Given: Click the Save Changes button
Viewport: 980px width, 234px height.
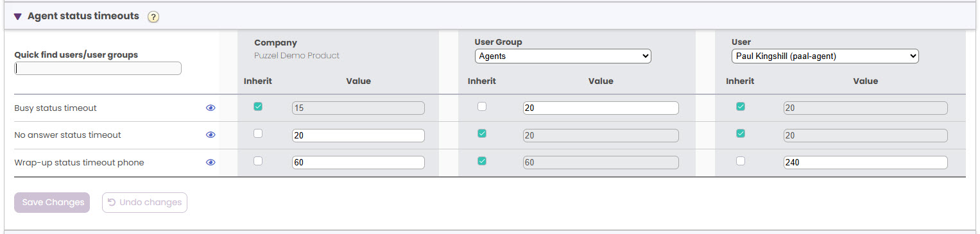Looking at the screenshot, I should pos(52,203).
